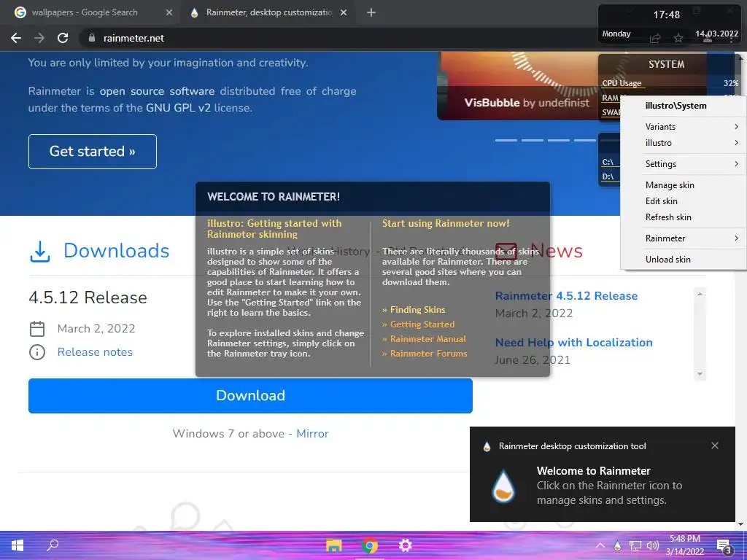
Task: Open the Action Center notifications icon
Action: [724, 545]
